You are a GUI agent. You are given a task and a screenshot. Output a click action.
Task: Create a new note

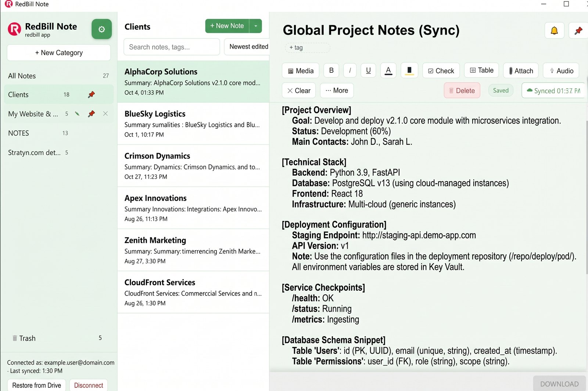(x=227, y=26)
